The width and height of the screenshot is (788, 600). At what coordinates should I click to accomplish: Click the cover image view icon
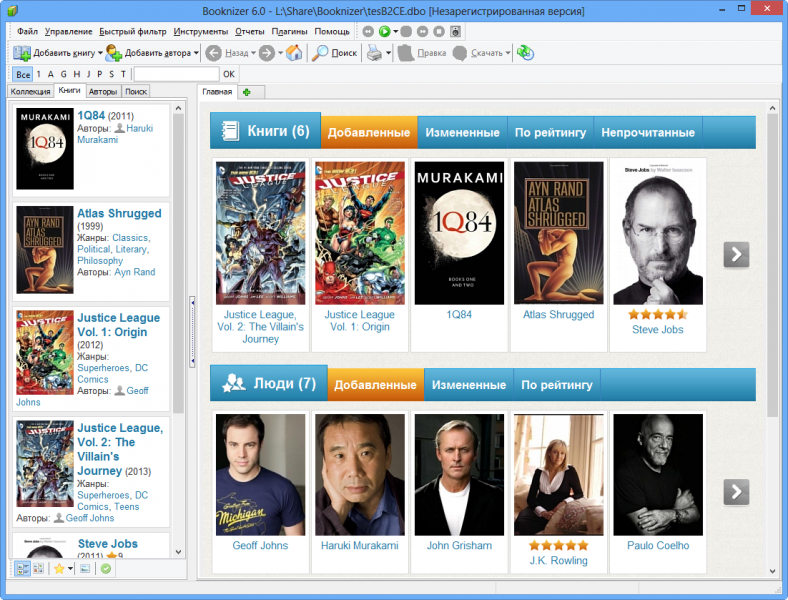click(x=85, y=569)
